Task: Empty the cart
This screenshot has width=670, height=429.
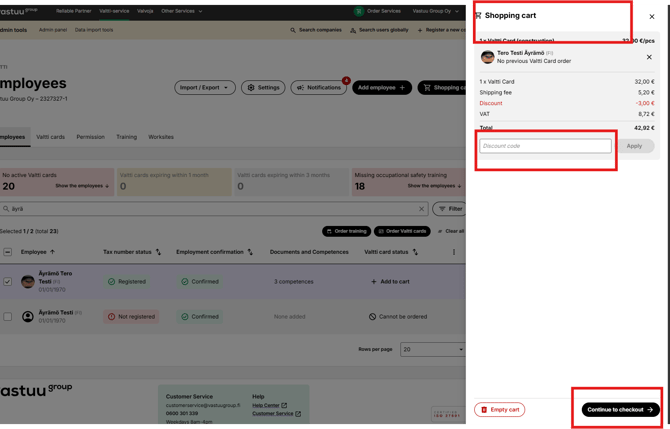Action: tap(500, 409)
